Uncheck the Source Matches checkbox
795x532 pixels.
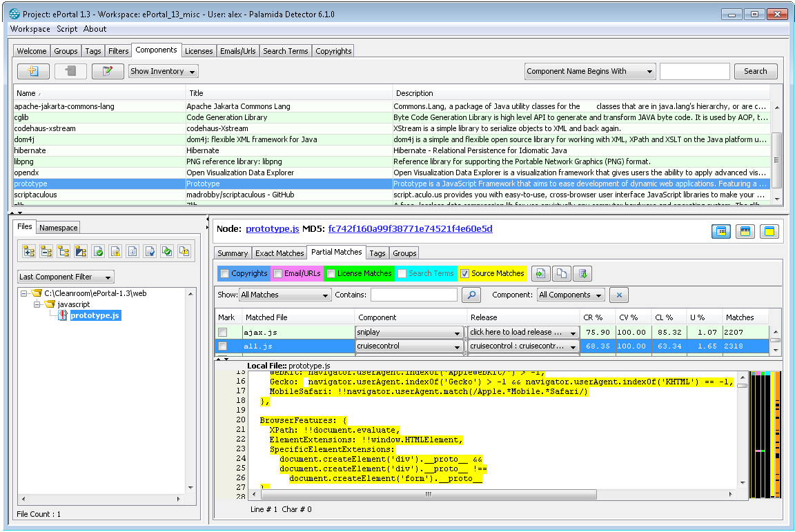(x=464, y=274)
